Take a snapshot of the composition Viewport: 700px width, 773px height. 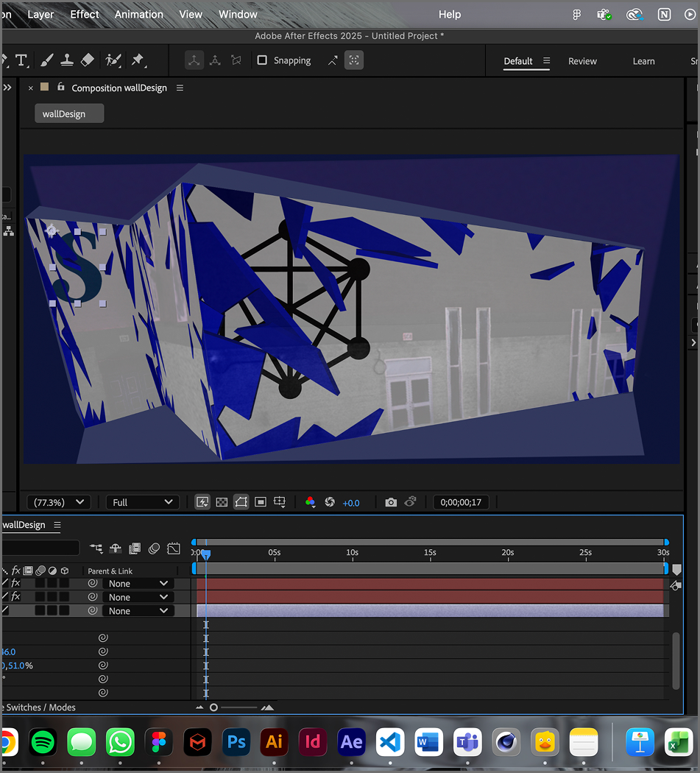(x=391, y=501)
